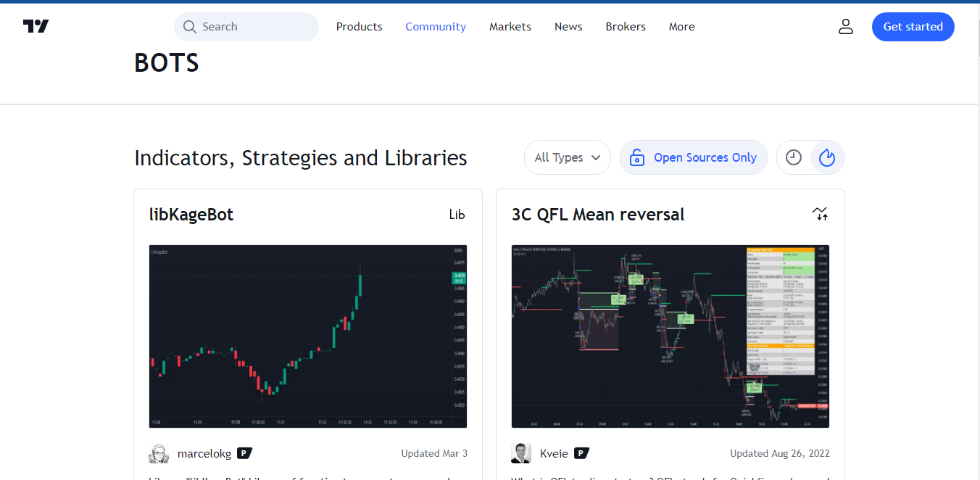Image resolution: width=980 pixels, height=480 pixels.
Task: Click the strategy icon on 3C QFL card
Action: 820,214
